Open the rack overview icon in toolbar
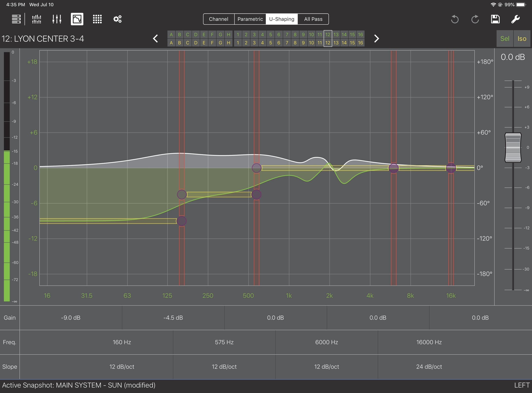 pyautogui.click(x=16, y=19)
